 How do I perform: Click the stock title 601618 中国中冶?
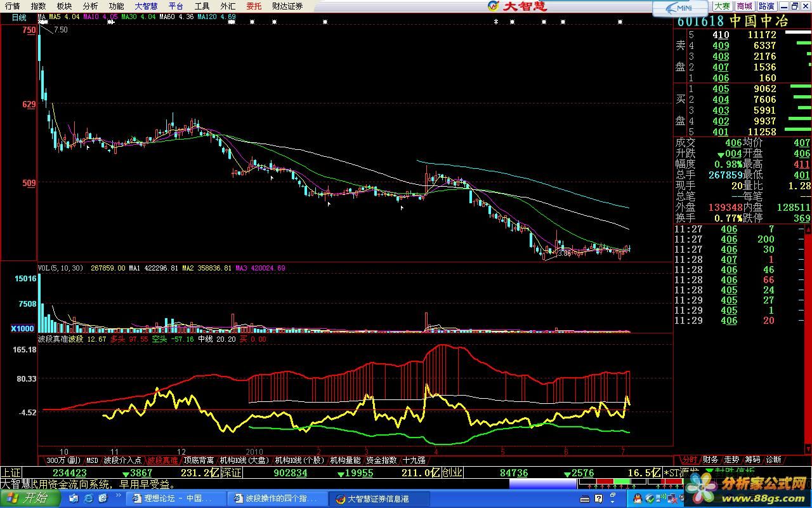[x=732, y=21]
